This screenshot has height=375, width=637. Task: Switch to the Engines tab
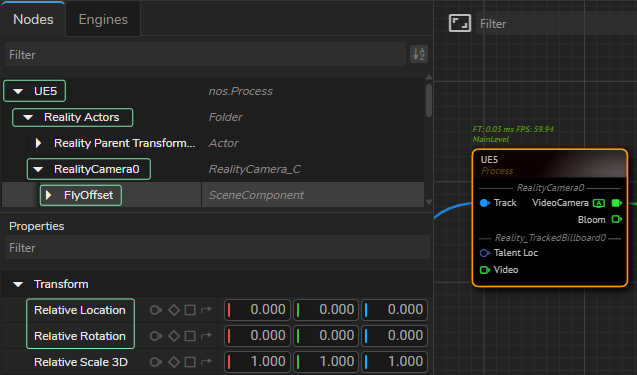pyautogui.click(x=103, y=20)
